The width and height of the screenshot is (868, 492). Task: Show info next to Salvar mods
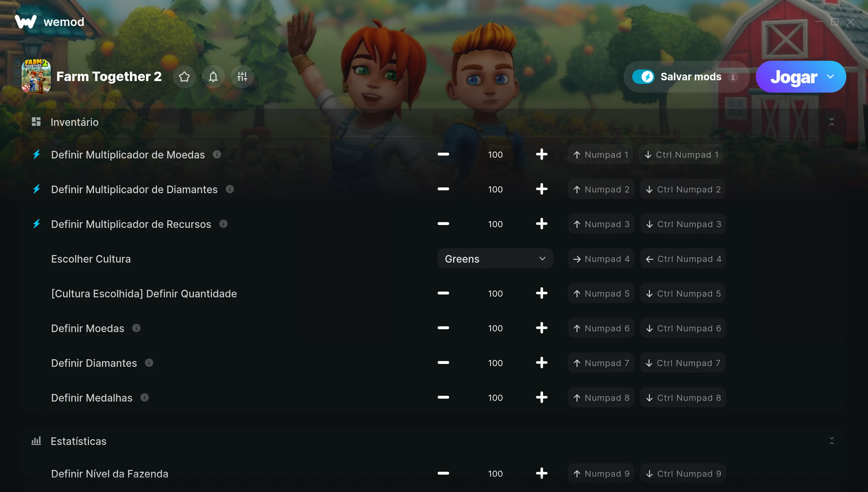(x=733, y=77)
